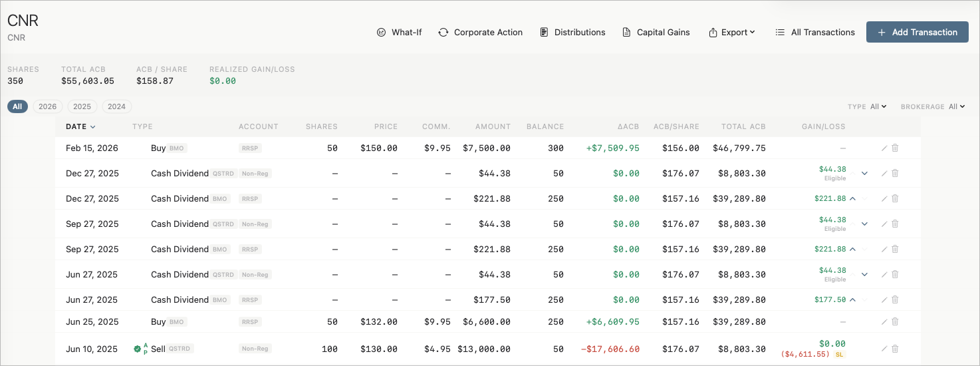Viewport: 980px width, 366px height.
Task: Click the green verified check icon on Sell row
Action: click(x=137, y=349)
